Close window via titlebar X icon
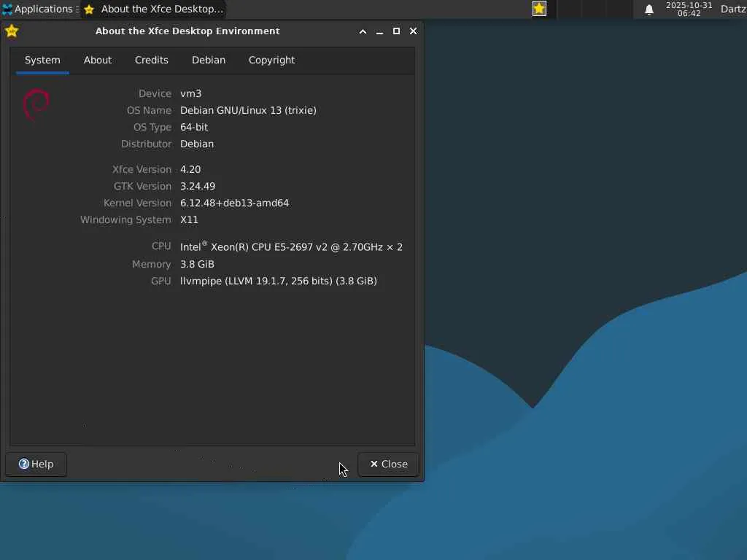The width and height of the screenshot is (747, 560). pos(414,31)
